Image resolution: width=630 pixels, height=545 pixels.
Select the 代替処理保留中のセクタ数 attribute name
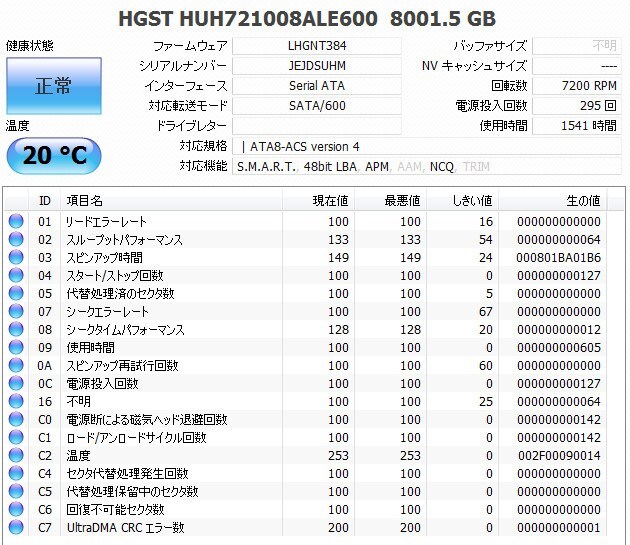tap(132, 492)
